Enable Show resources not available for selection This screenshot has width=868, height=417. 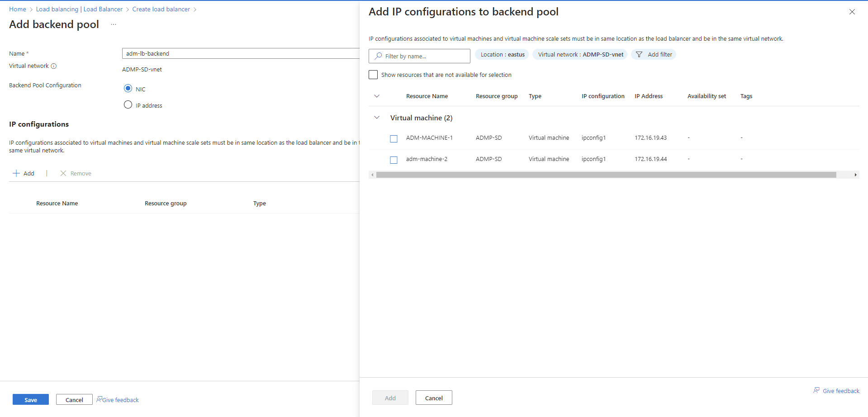(x=373, y=75)
